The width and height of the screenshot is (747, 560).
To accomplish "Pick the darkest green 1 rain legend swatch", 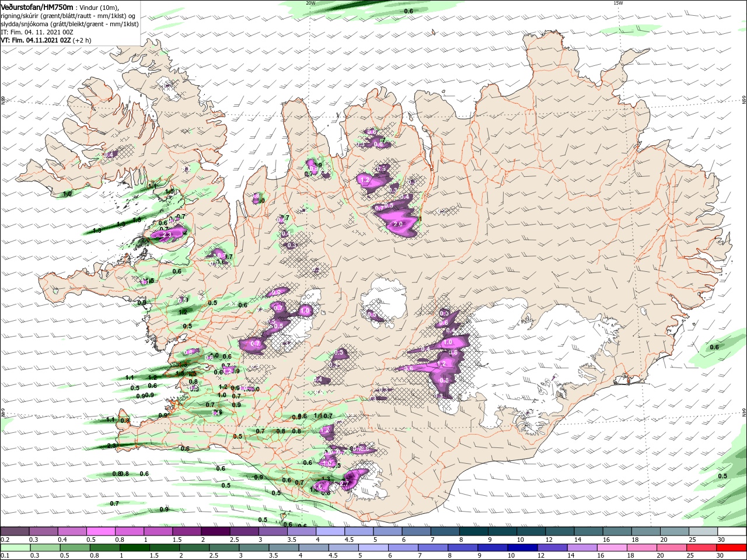I will click(134, 548).
